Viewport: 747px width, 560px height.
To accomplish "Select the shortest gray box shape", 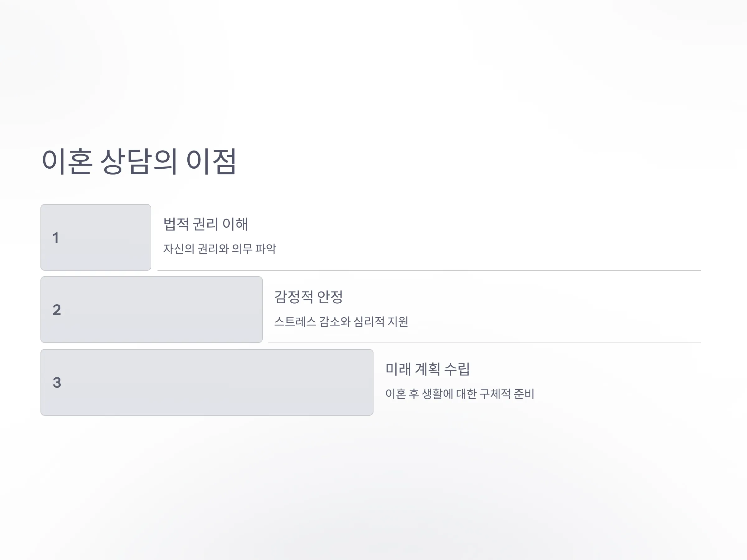I will [x=96, y=237].
